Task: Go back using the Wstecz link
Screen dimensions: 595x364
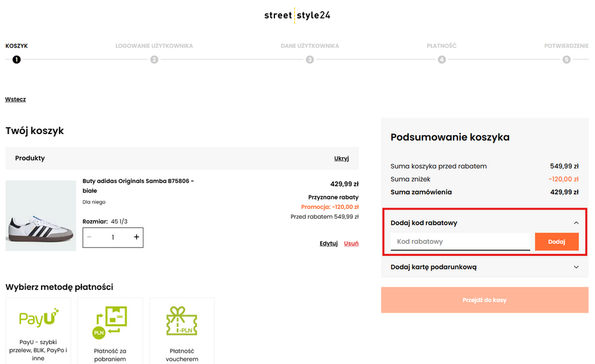Action: [x=15, y=99]
